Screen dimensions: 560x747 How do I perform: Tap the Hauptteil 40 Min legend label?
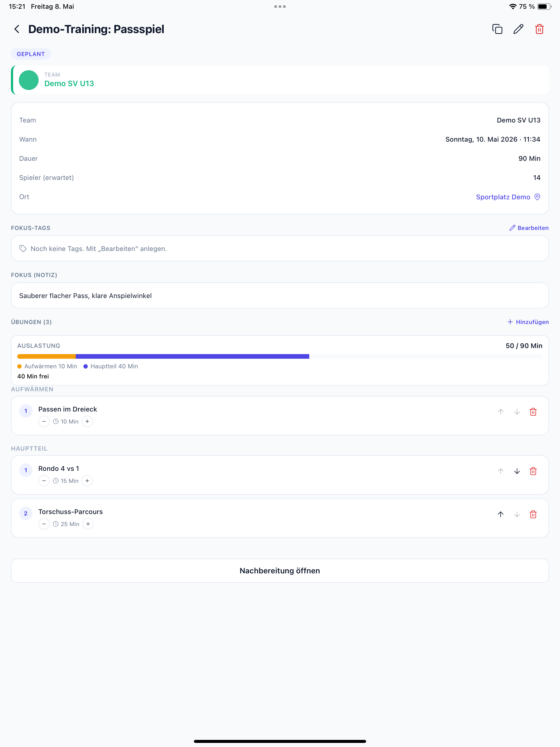(114, 366)
